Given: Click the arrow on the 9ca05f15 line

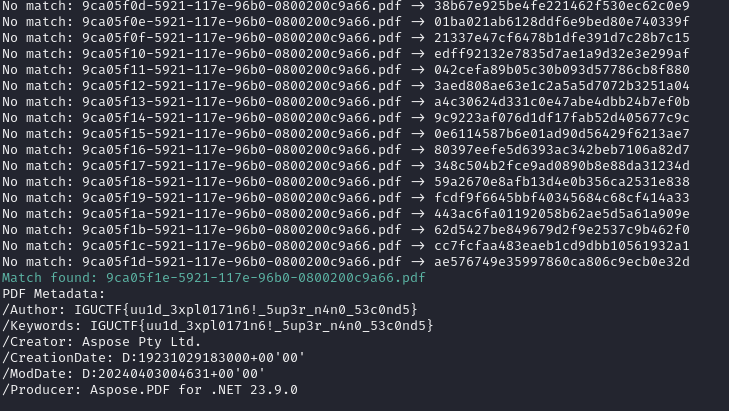Looking at the screenshot, I should [x=418, y=134].
